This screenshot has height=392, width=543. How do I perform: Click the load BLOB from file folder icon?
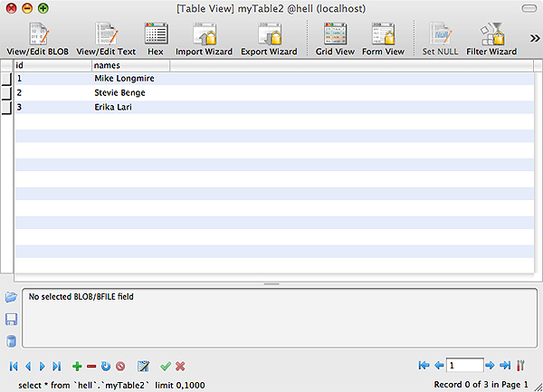(11, 297)
